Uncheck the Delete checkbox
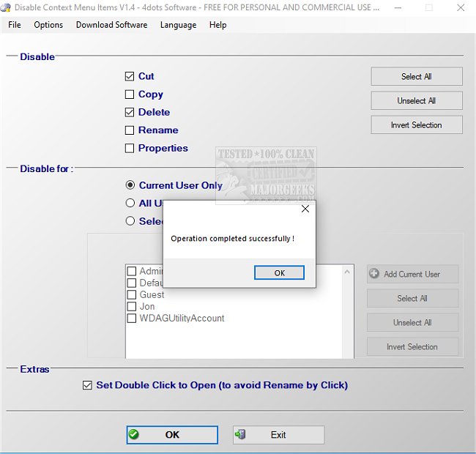This screenshot has width=476, height=454. pos(130,112)
